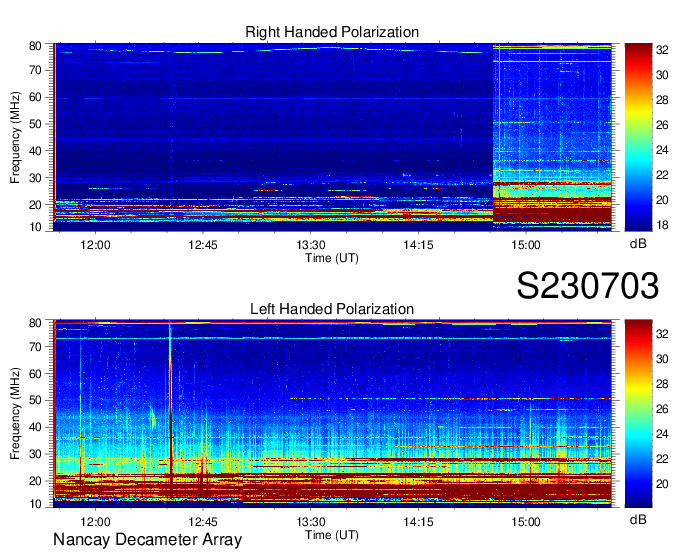Click 12:45 time tick of Right Handed plot
Screen dimensions: 680x552
203,245
